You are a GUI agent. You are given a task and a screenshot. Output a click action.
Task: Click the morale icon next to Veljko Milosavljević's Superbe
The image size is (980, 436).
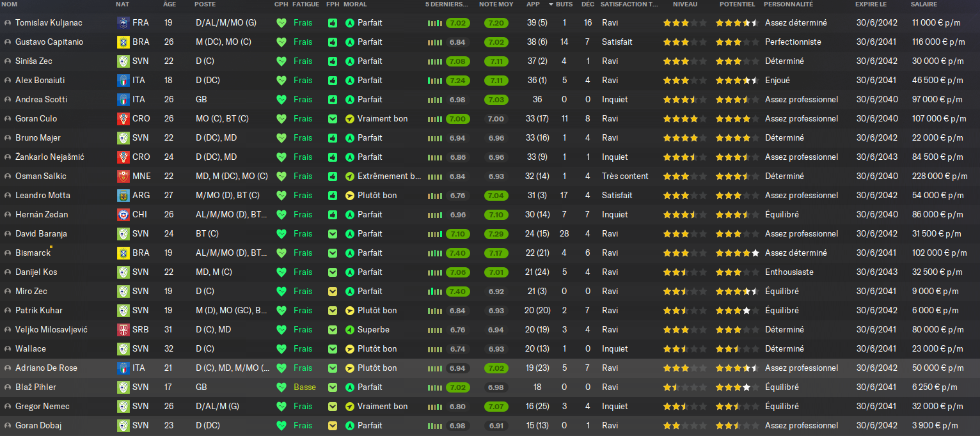[349, 330]
